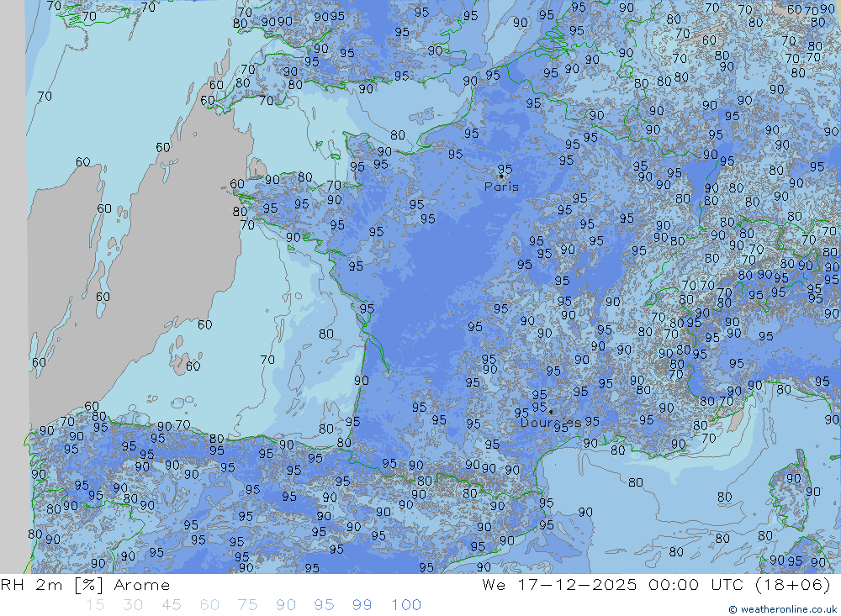The width and height of the screenshot is (841, 616).
Task: Click legend value 30
Action: click(133, 605)
